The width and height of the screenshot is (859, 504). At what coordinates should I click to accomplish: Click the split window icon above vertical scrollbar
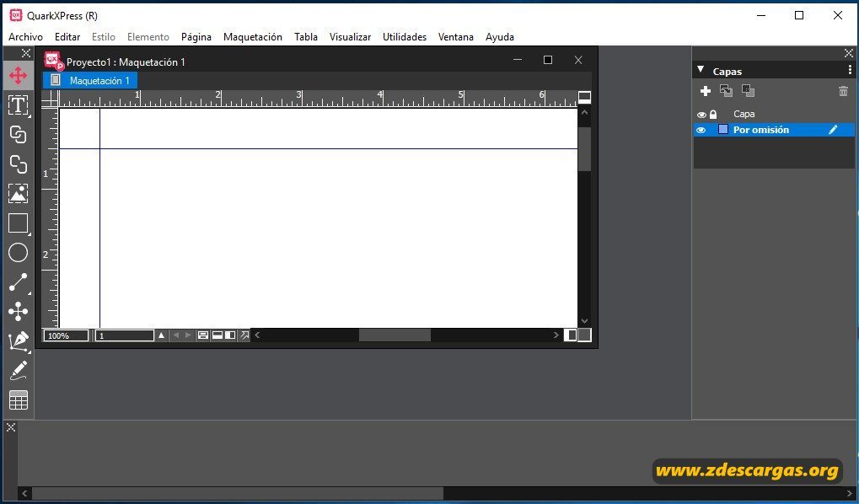[584, 98]
